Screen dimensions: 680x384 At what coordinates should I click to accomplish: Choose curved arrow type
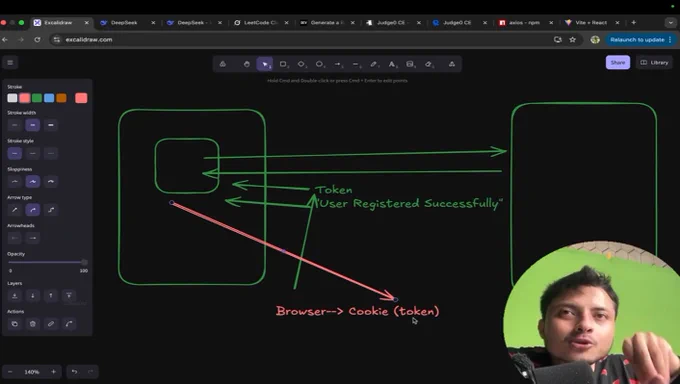(33, 210)
